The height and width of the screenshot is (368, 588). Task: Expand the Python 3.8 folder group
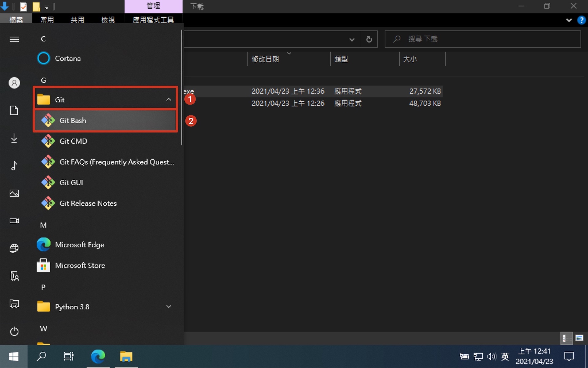click(169, 306)
